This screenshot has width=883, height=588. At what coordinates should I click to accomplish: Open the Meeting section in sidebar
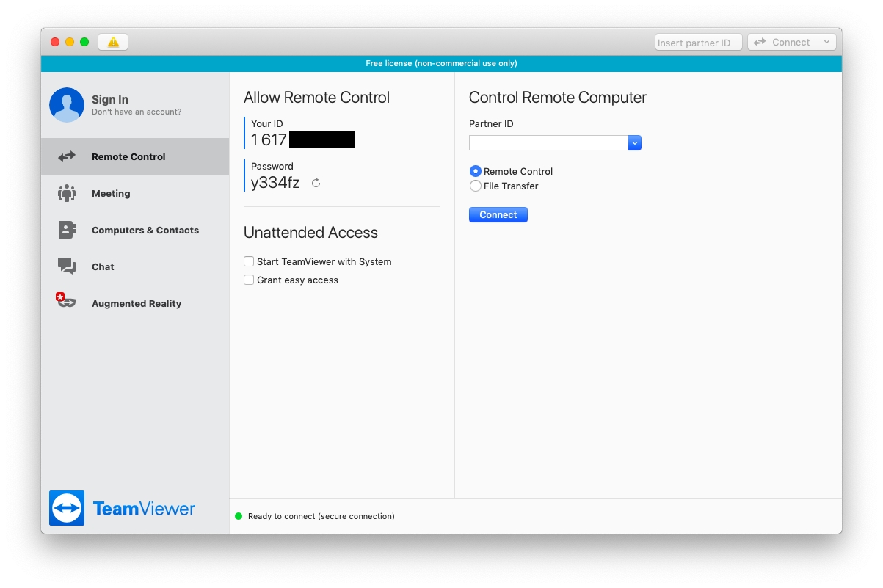click(111, 194)
